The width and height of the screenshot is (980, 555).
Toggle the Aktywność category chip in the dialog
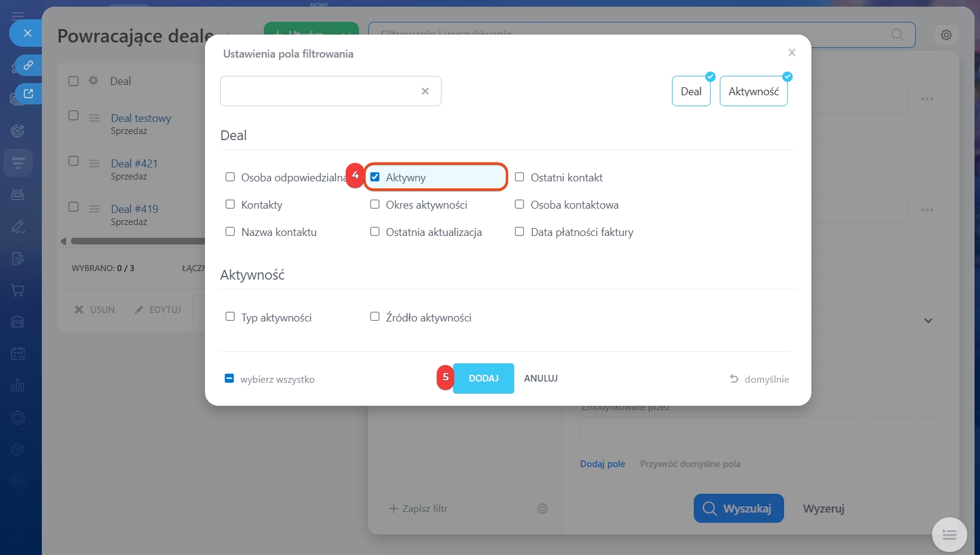point(754,91)
